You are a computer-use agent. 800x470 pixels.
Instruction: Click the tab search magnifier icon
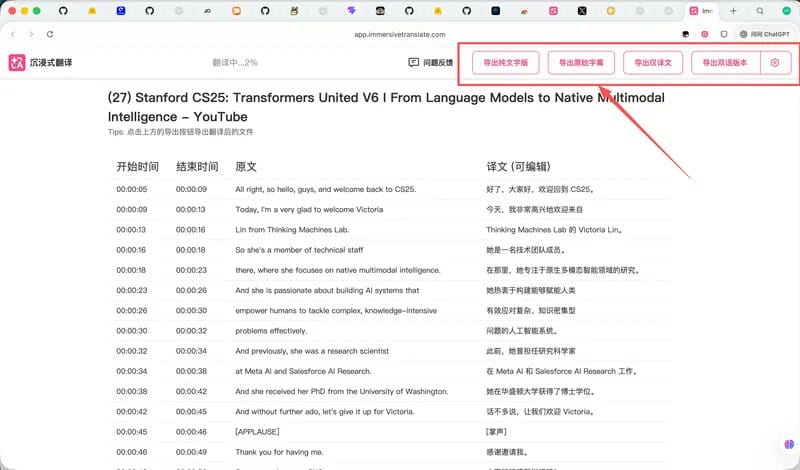point(760,11)
